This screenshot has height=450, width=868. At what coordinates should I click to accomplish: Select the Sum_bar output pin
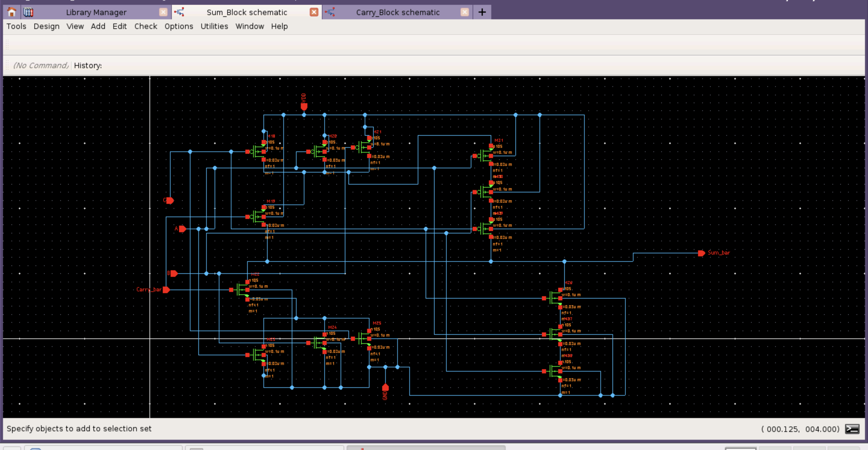(702, 253)
